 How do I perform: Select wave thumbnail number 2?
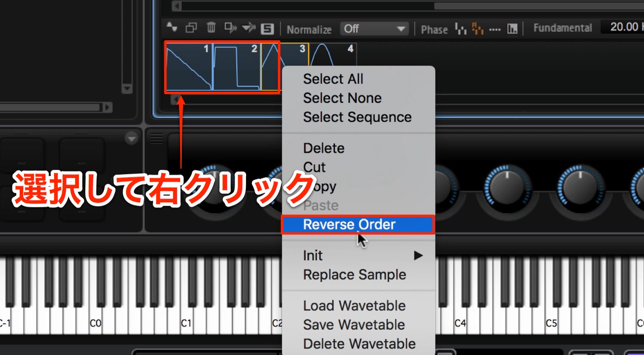tap(237, 67)
